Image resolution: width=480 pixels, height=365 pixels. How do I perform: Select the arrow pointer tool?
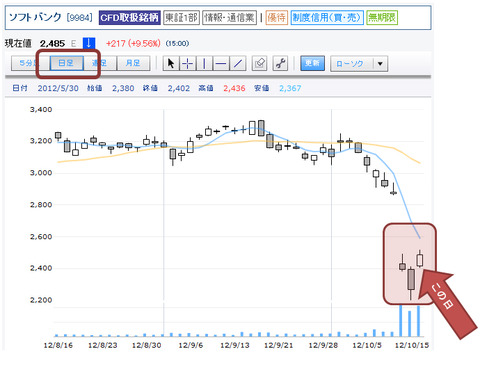coord(171,63)
